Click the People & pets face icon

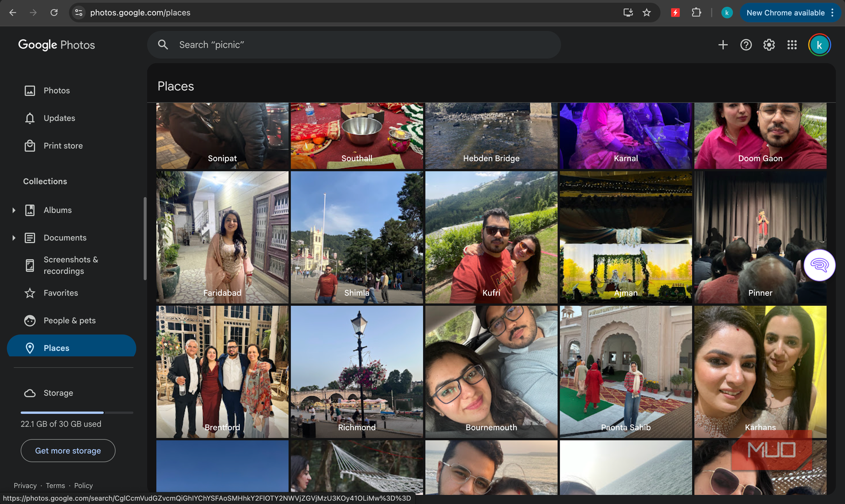coord(30,321)
